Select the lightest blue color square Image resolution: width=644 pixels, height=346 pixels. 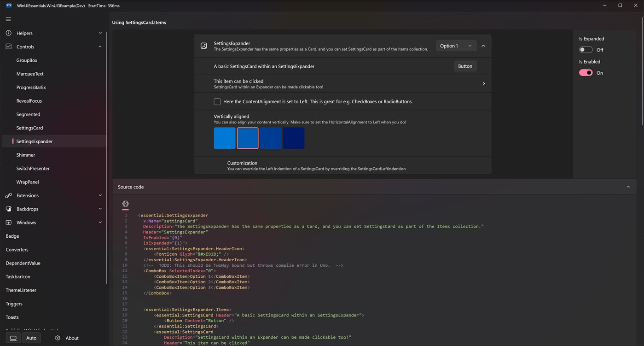click(x=225, y=138)
